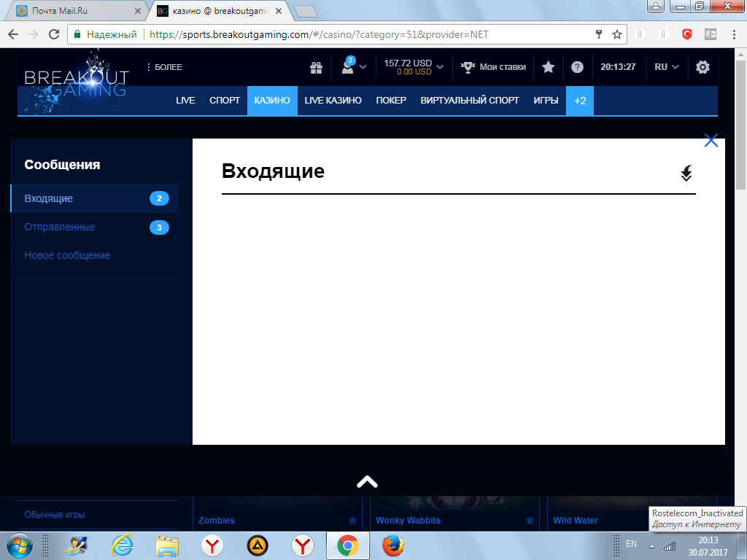The height and width of the screenshot is (560, 747).
Task: Click the refresh inbox arrow icon
Action: click(686, 174)
